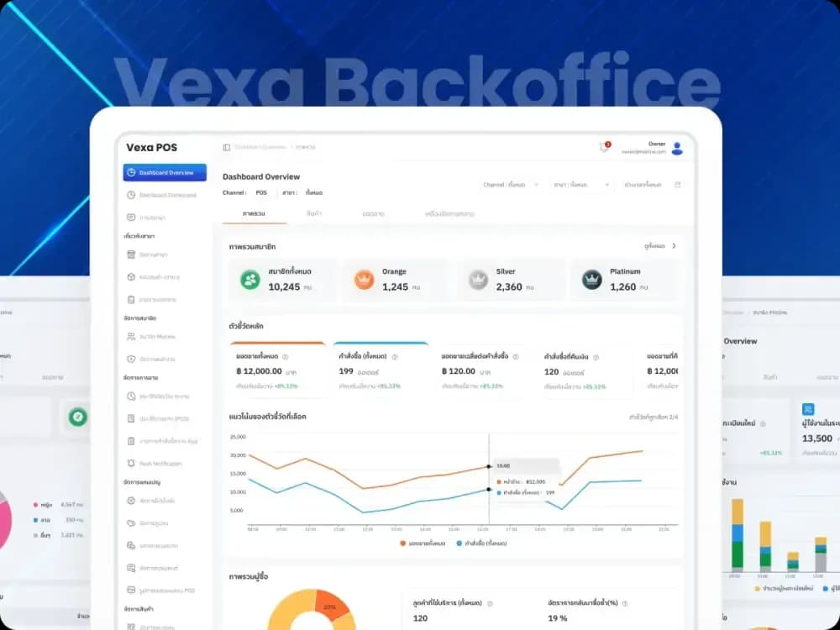Switch to the fourth tab after ยอดขาย

click(449, 213)
